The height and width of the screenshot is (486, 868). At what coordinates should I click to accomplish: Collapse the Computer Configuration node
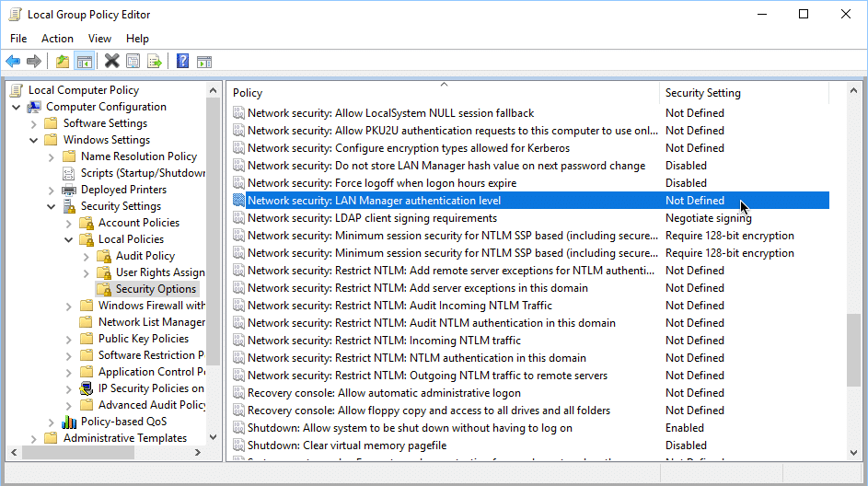point(16,107)
